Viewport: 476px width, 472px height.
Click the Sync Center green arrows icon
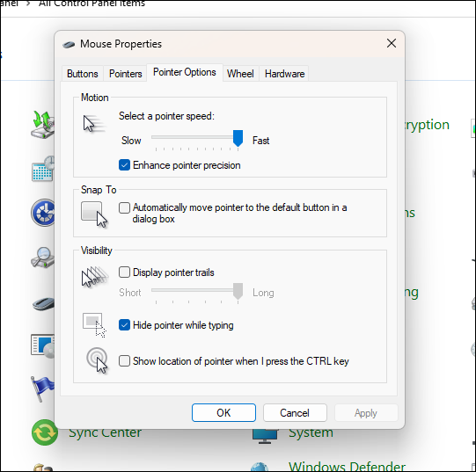pyautogui.click(x=45, y=432)
